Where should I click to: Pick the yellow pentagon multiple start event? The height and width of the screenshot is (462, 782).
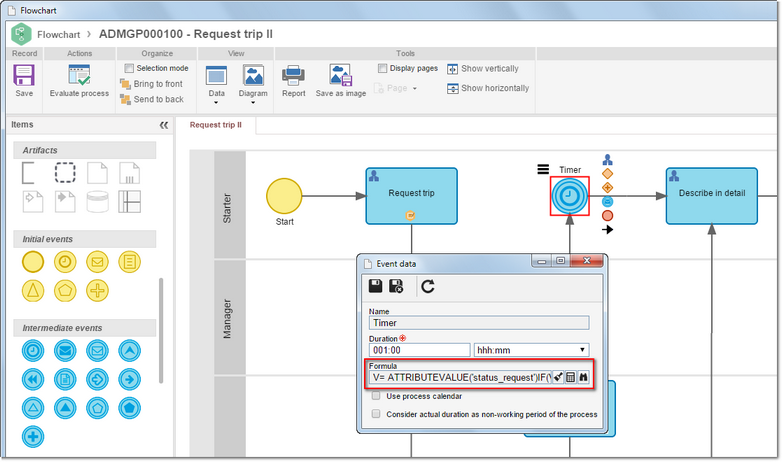65,290
